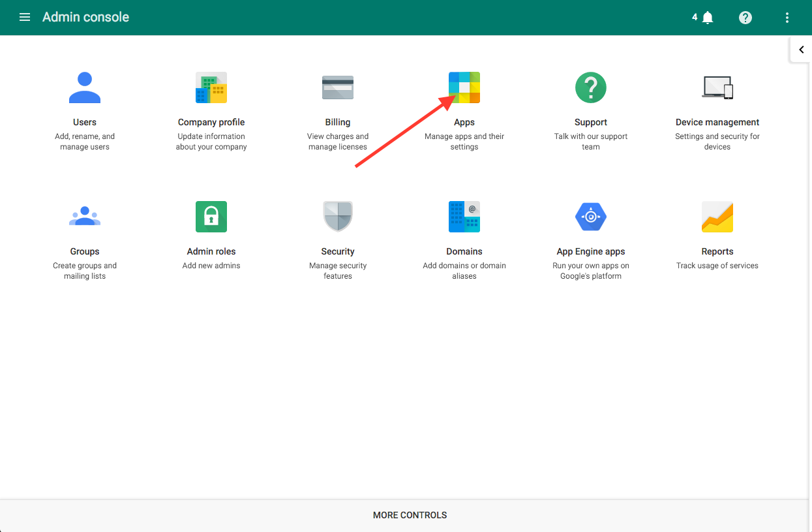
Task: Open the Billing credit card icon
Action: pos(338,87)
